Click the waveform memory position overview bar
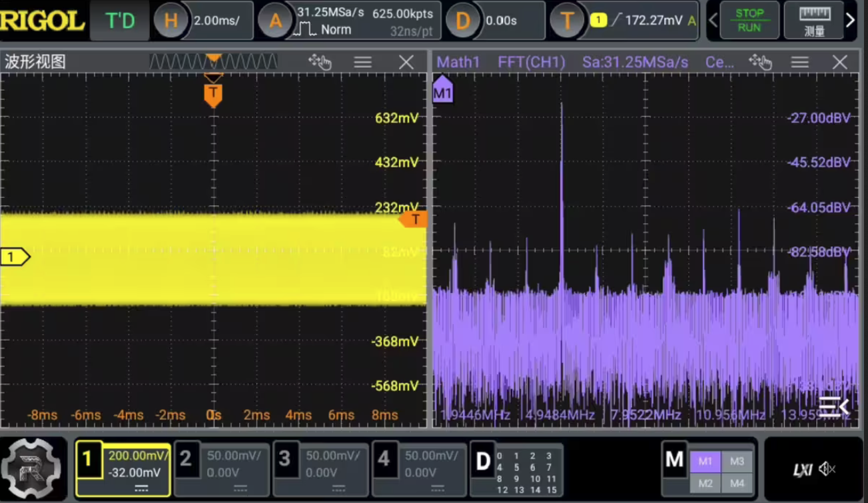 [213, 62]
